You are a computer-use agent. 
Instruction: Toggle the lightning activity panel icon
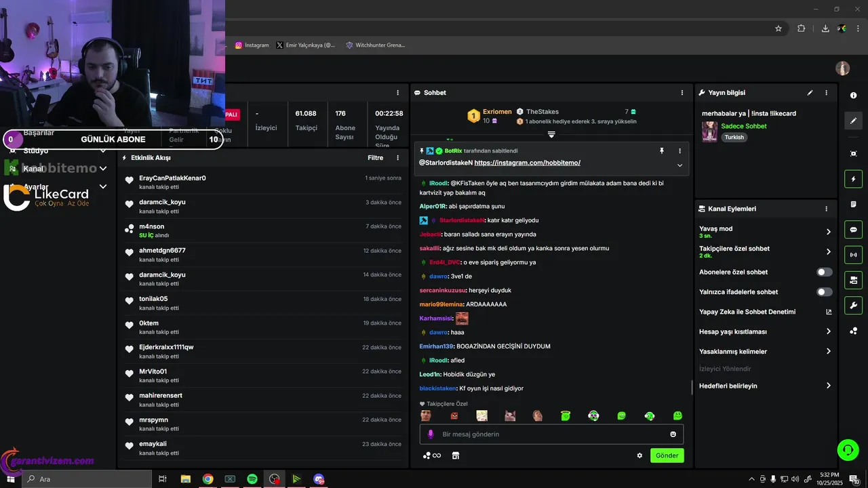pyautogui.click(x=853, y=179)
